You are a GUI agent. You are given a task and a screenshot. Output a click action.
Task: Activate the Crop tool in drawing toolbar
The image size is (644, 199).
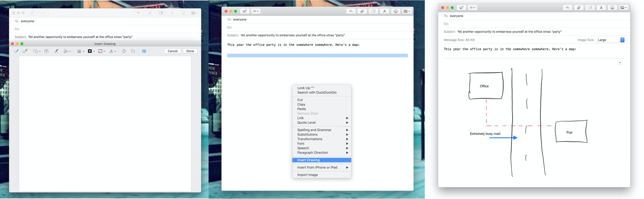[133, 51]
